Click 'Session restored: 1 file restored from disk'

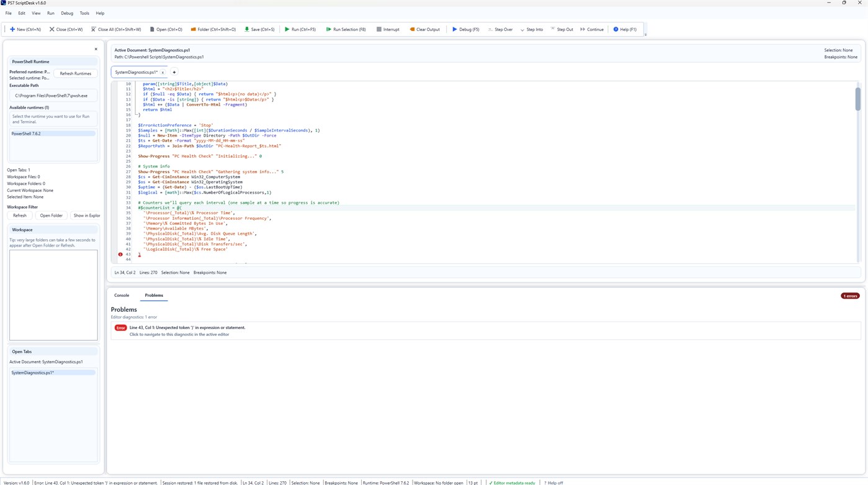[200, 483]
